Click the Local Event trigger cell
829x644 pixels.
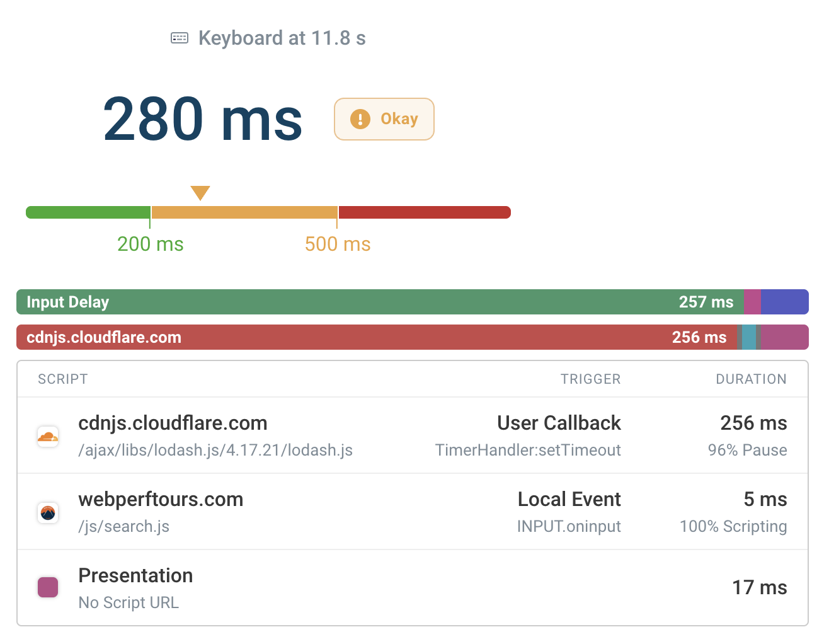click(x=569, y=499)
